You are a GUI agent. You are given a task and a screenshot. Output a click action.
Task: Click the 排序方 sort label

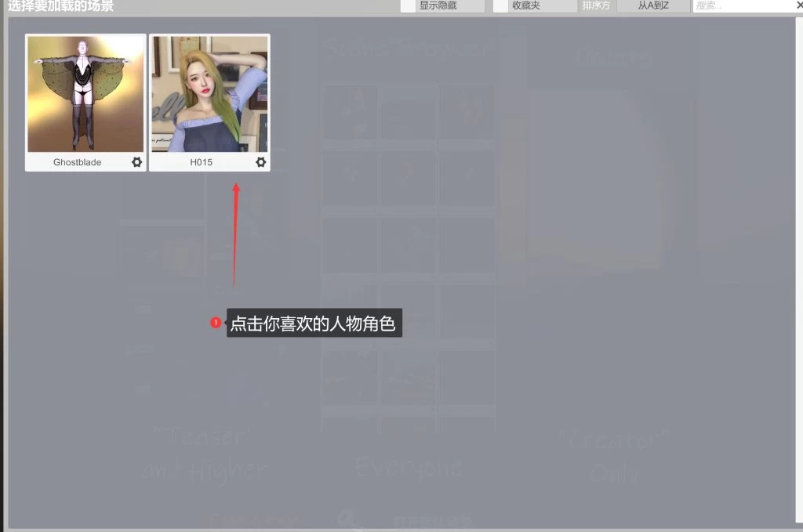pos(596,5)
